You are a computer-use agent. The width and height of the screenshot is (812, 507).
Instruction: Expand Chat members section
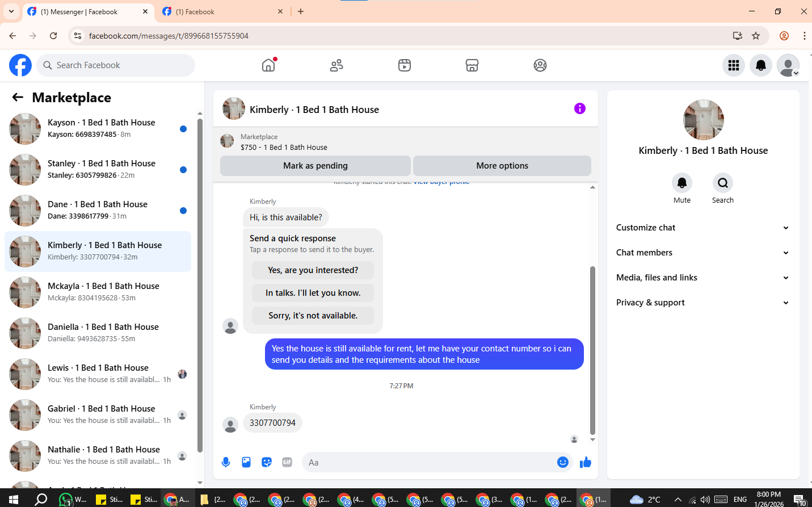click(703, 253)
